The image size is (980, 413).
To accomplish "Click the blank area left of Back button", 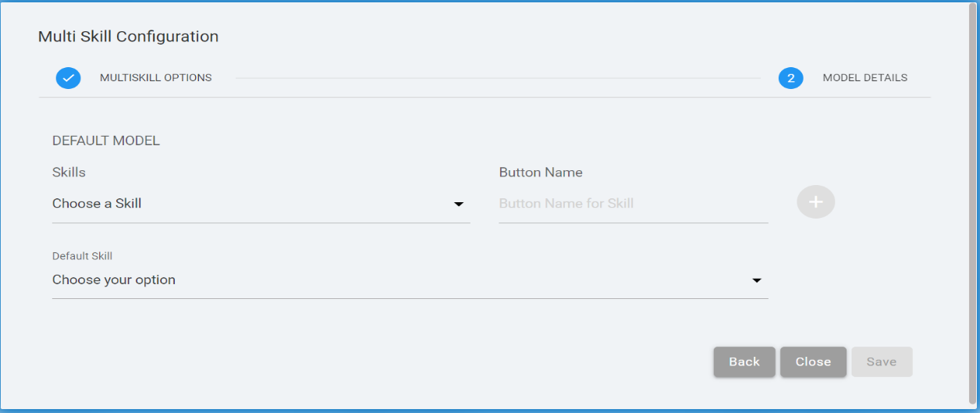I will (468, 361).
